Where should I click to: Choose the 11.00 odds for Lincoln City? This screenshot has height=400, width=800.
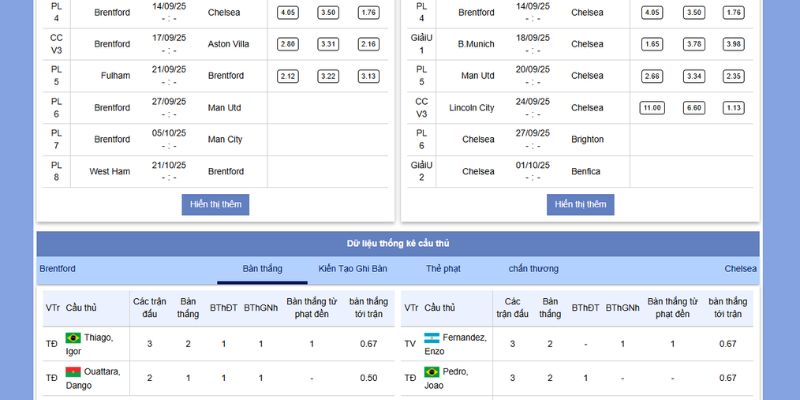pos(652,108)
